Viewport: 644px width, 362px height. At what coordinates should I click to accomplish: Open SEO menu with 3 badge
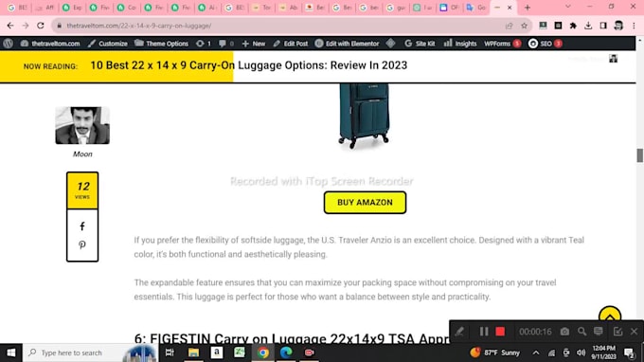coord(545,44)
